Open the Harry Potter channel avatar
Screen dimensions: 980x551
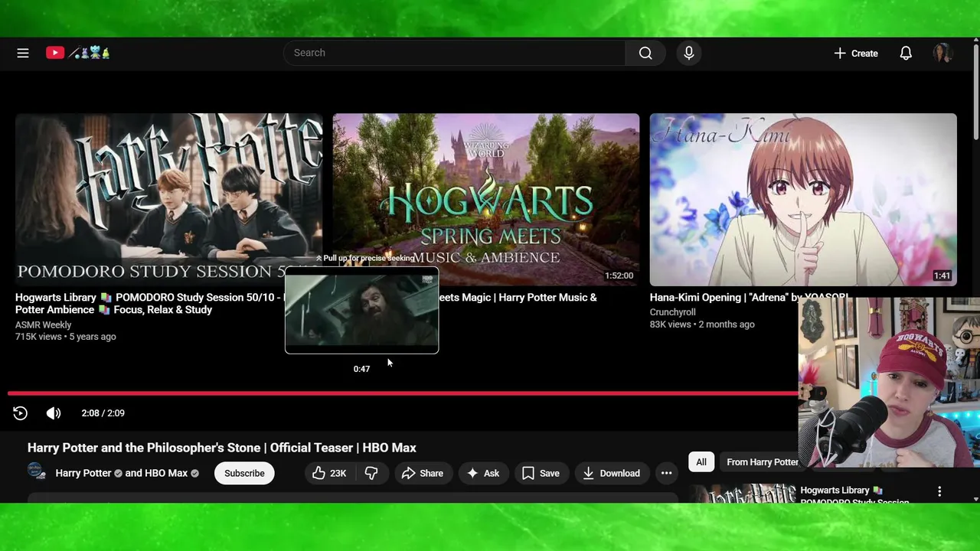click(x=37, y=471)
